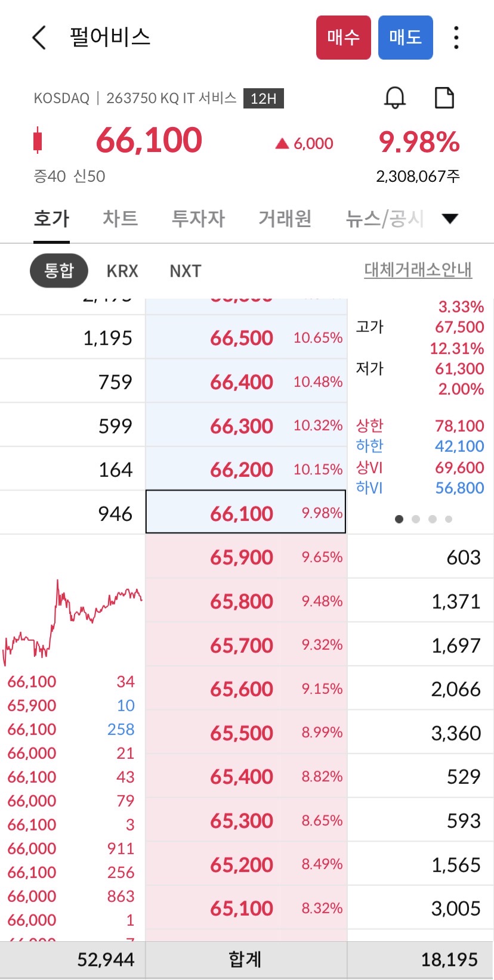Tap the blue 매도 sell button
494x980 pixels.
(x=406, y=38)
